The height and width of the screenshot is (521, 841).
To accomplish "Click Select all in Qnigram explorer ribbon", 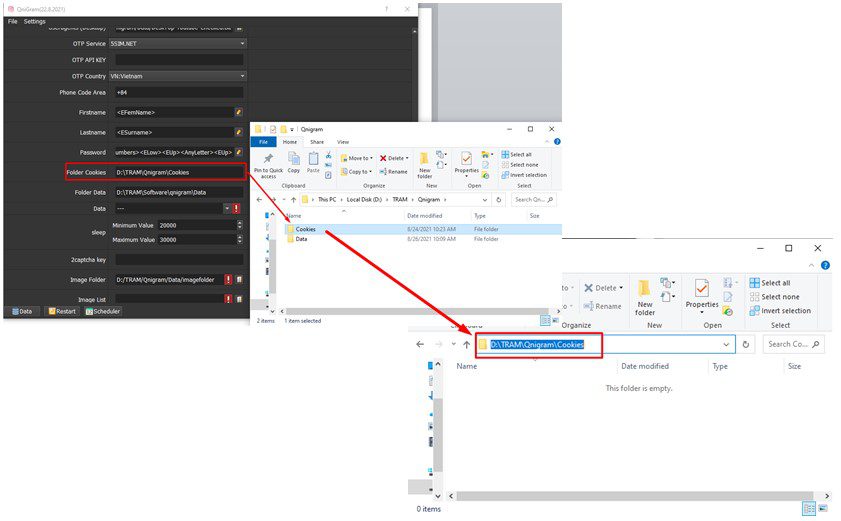I will [517, 155].
